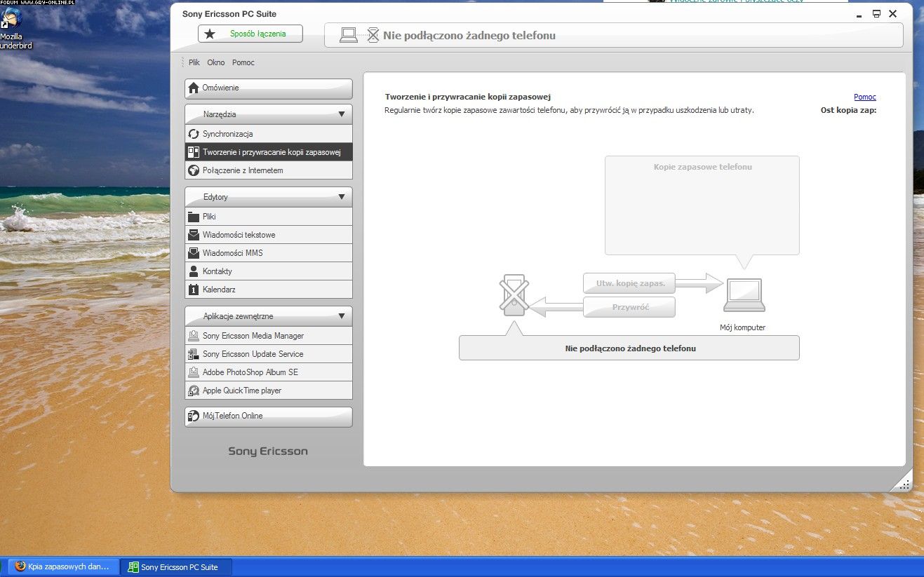Image resolution: width=924 pixels, height=577 pixels.
Task: Click the MójTelefon Online button
Action: 269,416
